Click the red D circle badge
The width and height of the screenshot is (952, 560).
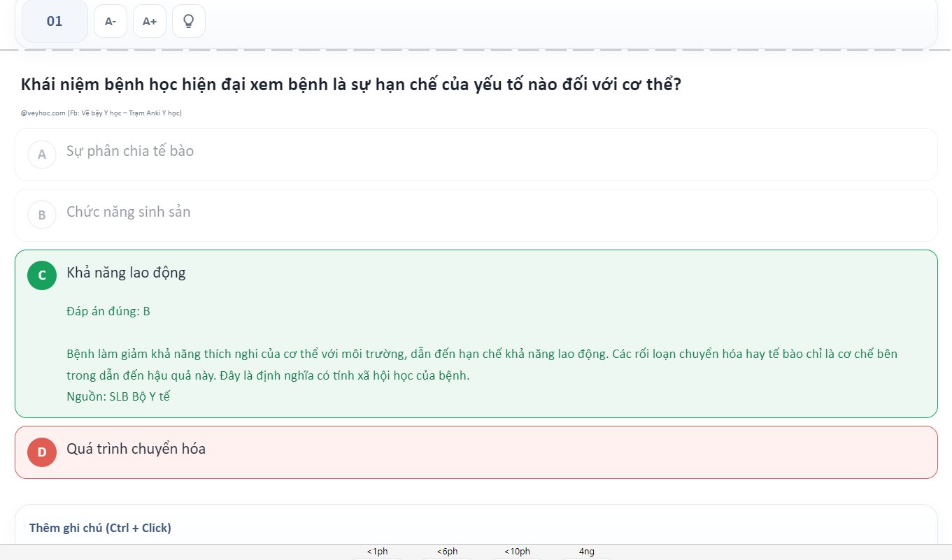tap(42, 452)
